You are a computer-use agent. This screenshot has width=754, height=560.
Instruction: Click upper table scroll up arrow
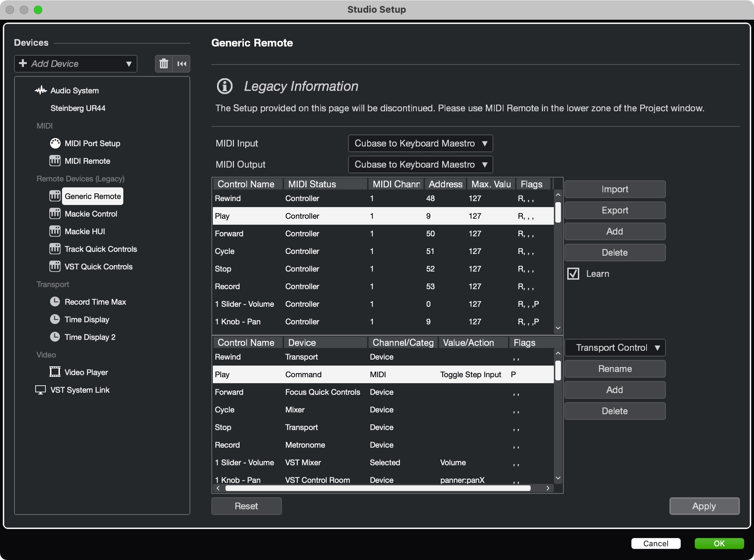click(x=558, y=195)
